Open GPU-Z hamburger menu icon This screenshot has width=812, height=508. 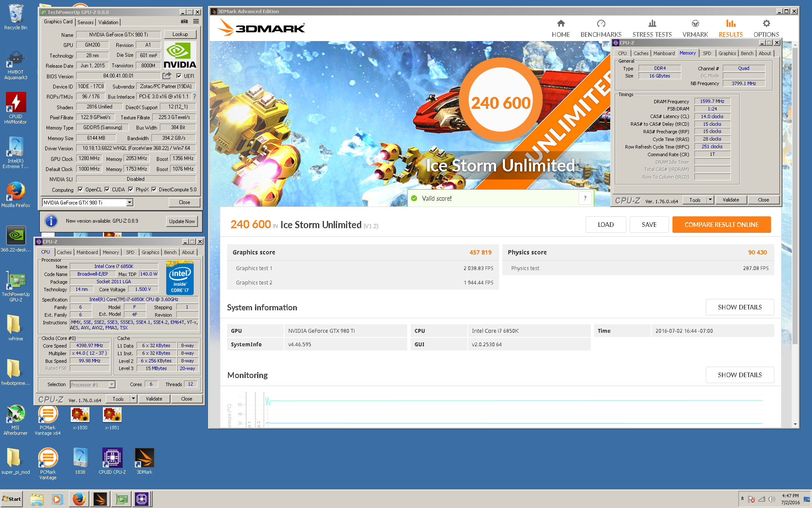(x=196, y=21)
